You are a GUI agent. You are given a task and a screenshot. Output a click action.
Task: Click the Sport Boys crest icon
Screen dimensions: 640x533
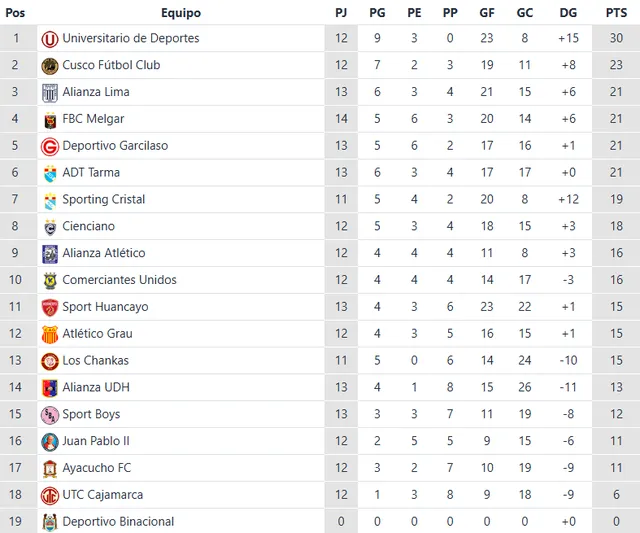50,415
